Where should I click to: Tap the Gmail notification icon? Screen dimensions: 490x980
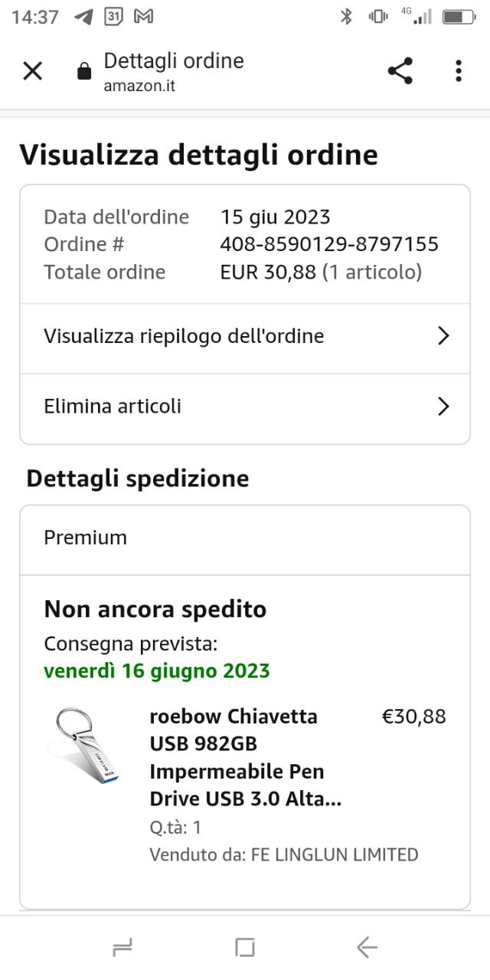(x=143, y=16)
